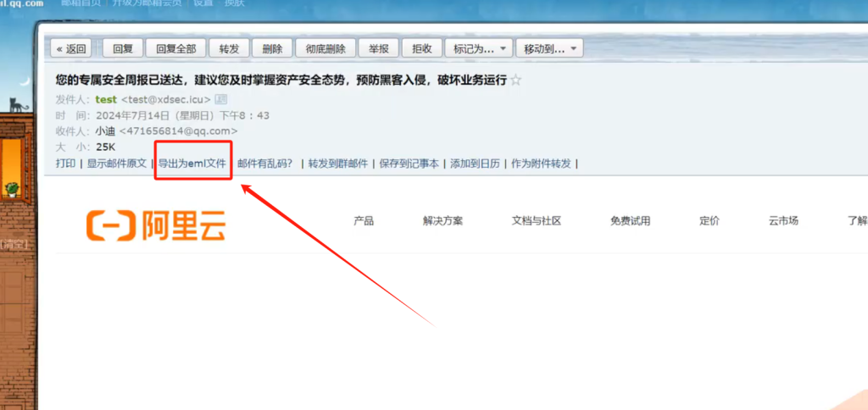
Task: Click 导出为eml文件 link
Action: pos(192,163)
